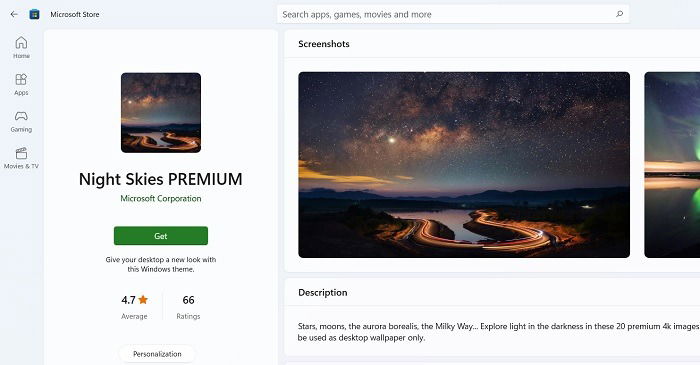Screen dimensions: 700x365
Task: Open the Microsoft Corporation publisher link
Action: click(x=161, y=199)
